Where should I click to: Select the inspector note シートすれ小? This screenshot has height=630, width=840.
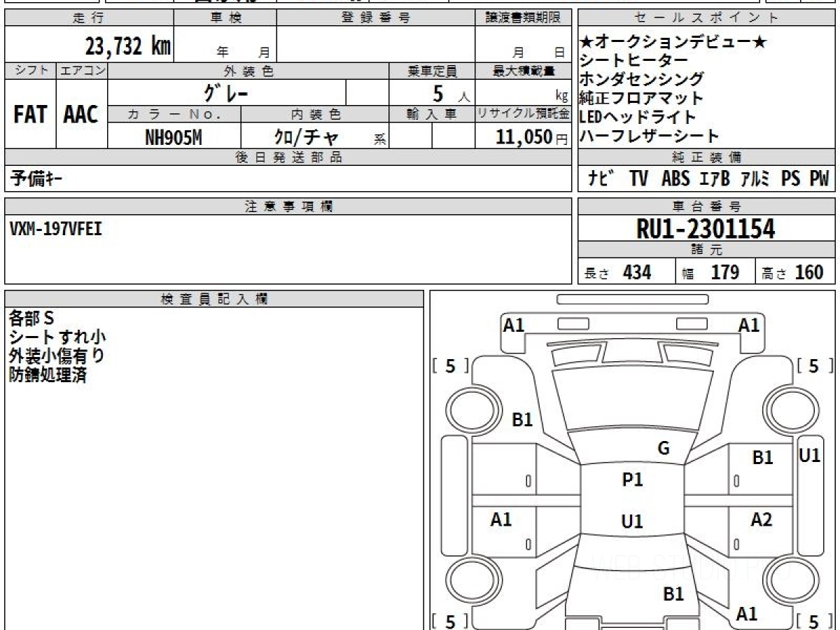coord(57,337)
